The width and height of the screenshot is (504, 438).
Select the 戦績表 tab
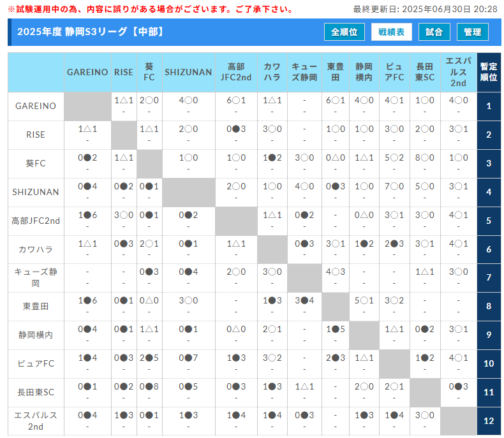[x=391, y=32]
